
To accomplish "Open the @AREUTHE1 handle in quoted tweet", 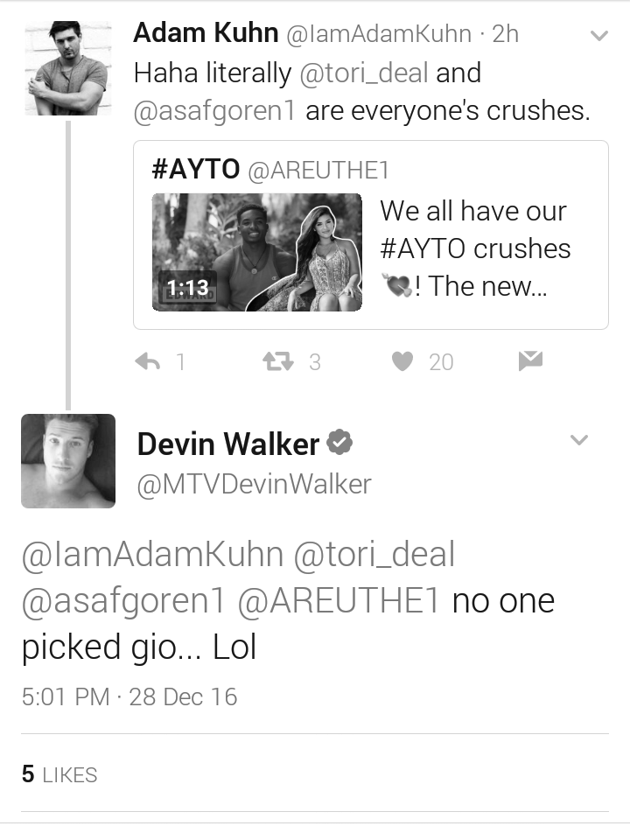I will 318,171.
